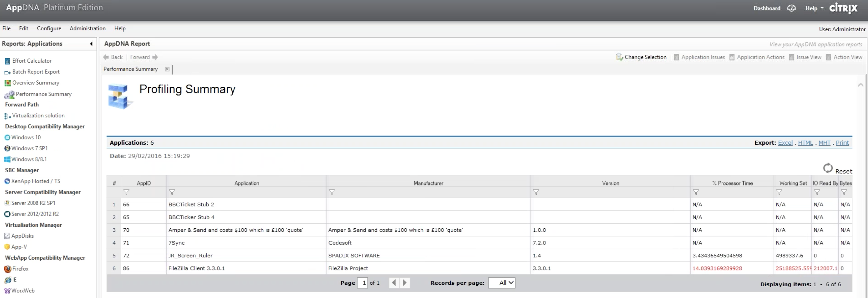The image size is (868, 298).
Task: Select the BBCTicket Stub 2 cell
Action: coord(246,204)
